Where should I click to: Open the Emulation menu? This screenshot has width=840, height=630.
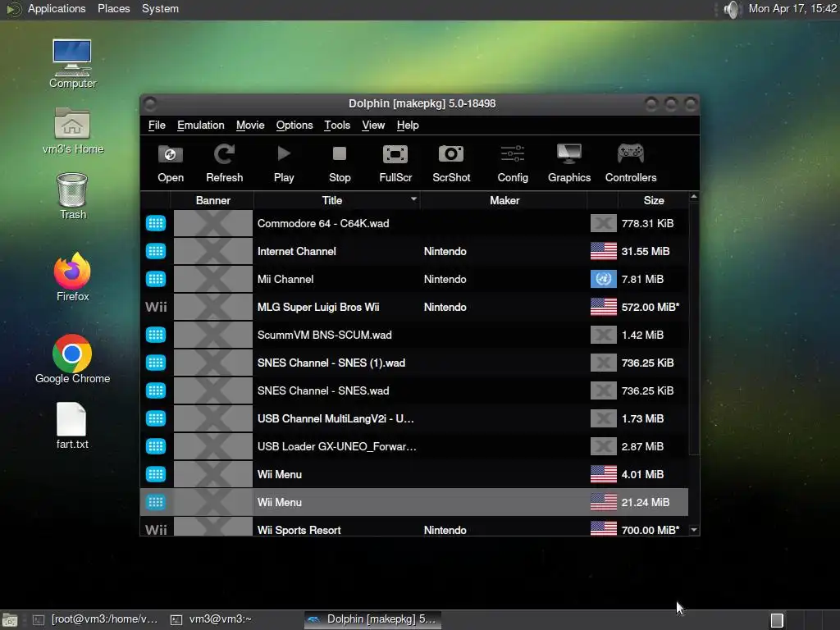pyautogui.click(x=201, y=126)
